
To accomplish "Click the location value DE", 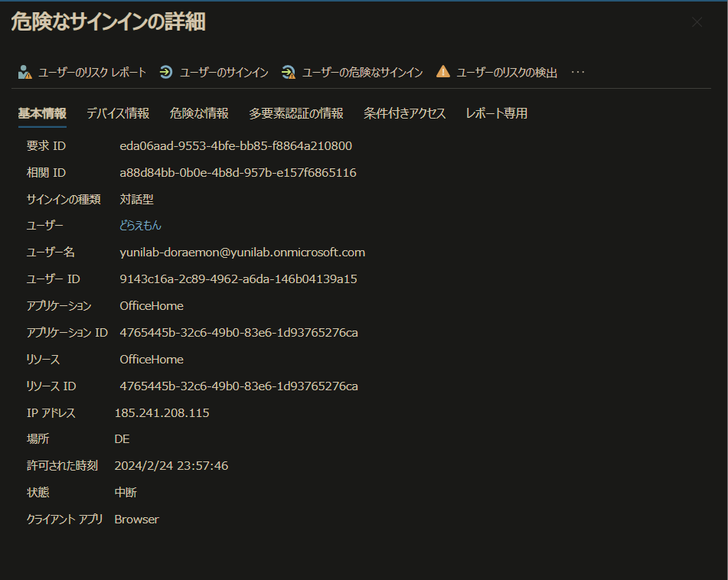I will click(122, 439).
